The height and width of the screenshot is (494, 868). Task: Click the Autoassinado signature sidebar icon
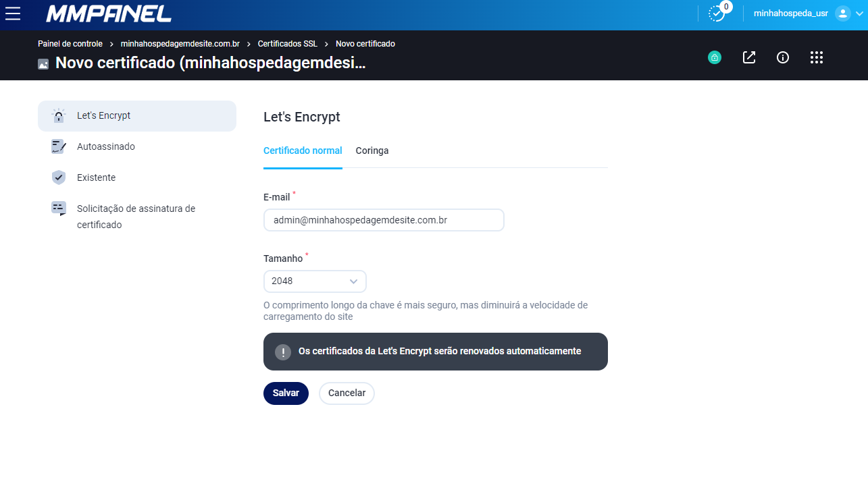click(x=59, y=146)
